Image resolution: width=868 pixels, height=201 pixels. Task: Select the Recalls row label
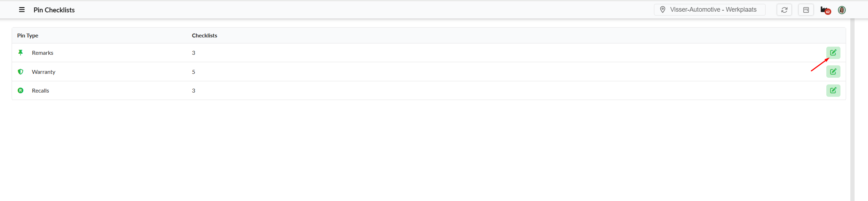pyautogui.click(x=40, y=90)
